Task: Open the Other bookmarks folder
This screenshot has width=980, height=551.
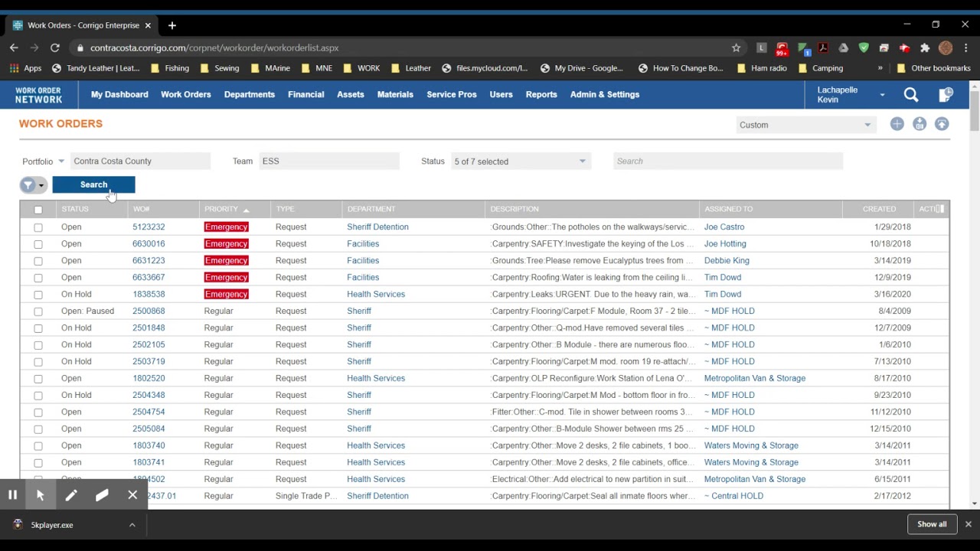Action: [933, 68]
